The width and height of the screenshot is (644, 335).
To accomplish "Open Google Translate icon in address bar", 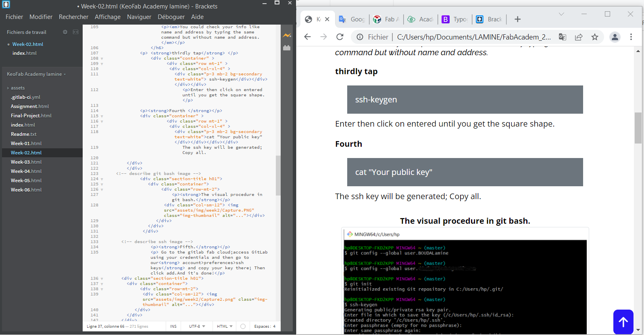I will 563,37.
